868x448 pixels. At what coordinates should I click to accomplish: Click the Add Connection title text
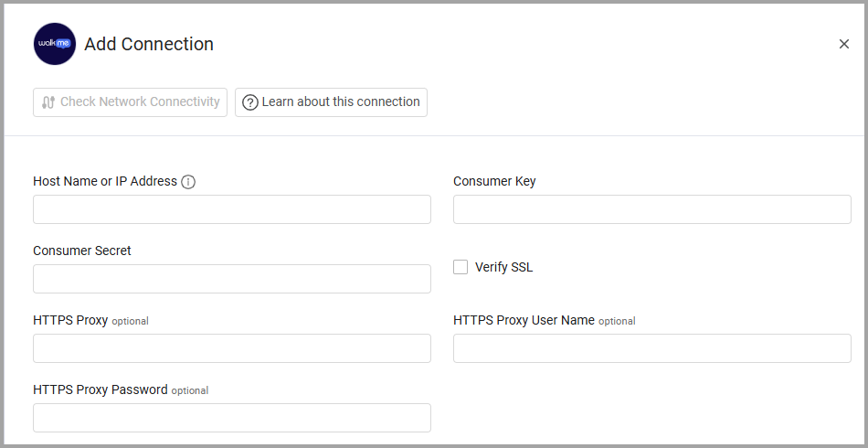[149, 44]
